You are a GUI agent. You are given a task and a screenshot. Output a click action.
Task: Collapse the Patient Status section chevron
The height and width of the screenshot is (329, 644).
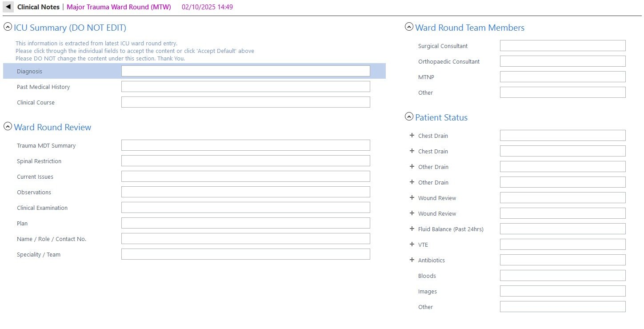[409, 116]
